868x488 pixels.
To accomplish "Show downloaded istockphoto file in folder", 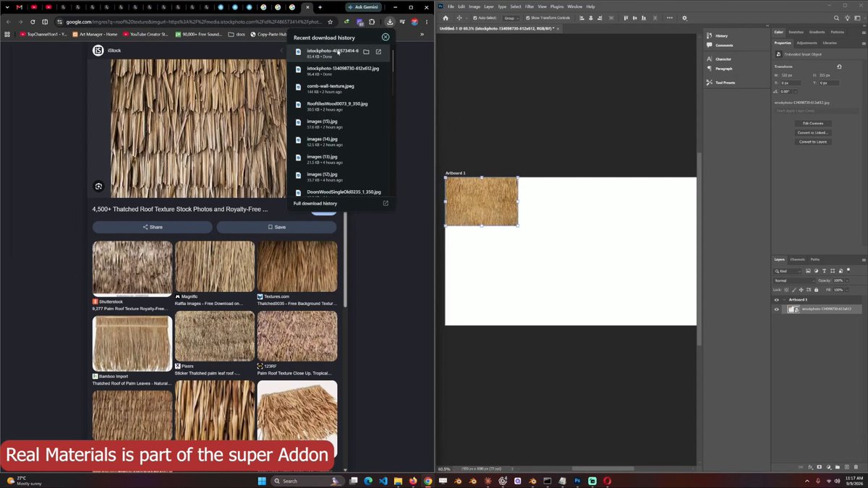I will point(366,52).
